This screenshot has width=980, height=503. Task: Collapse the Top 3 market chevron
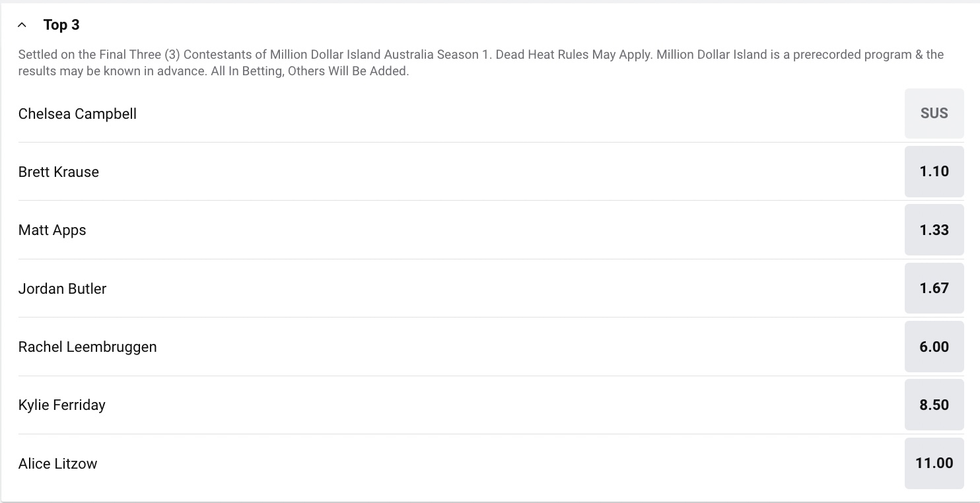pos(22,25)
